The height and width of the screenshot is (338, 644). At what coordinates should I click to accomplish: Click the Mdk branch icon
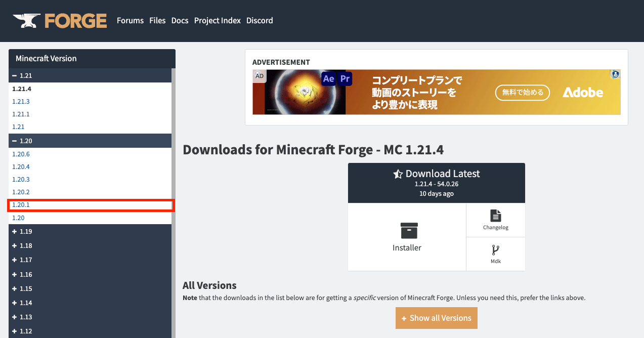[496, 250]
